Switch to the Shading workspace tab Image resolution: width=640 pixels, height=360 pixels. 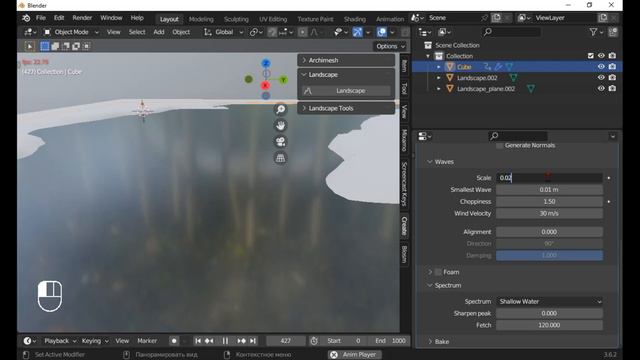(355, 19)
